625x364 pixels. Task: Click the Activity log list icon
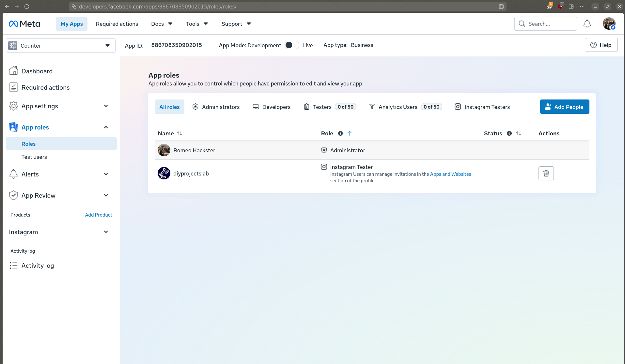click(x=13, y=265)
